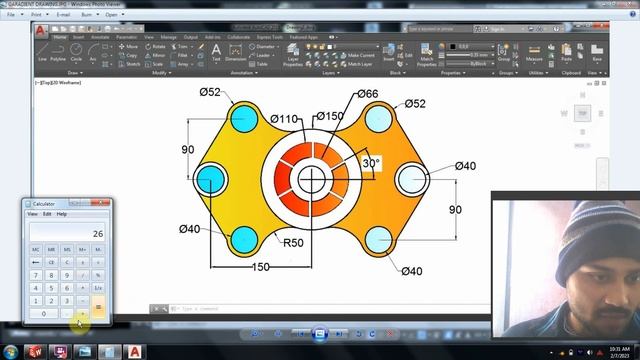
Task: Open Photo Viewer Print menu
Action: 40,14
